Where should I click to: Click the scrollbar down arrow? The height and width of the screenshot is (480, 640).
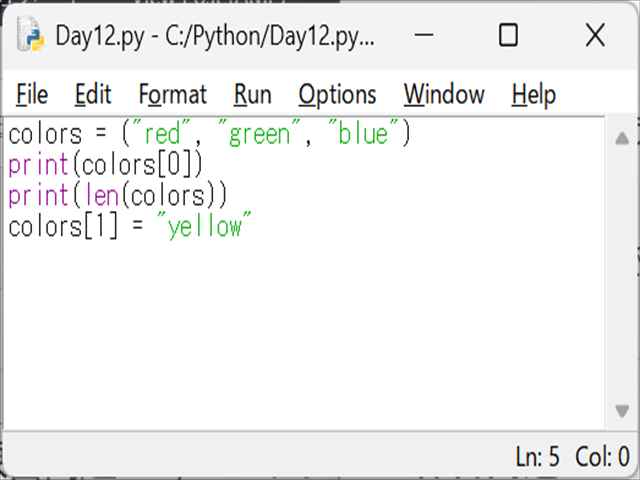pyautogui.click(x=622, y=411)
